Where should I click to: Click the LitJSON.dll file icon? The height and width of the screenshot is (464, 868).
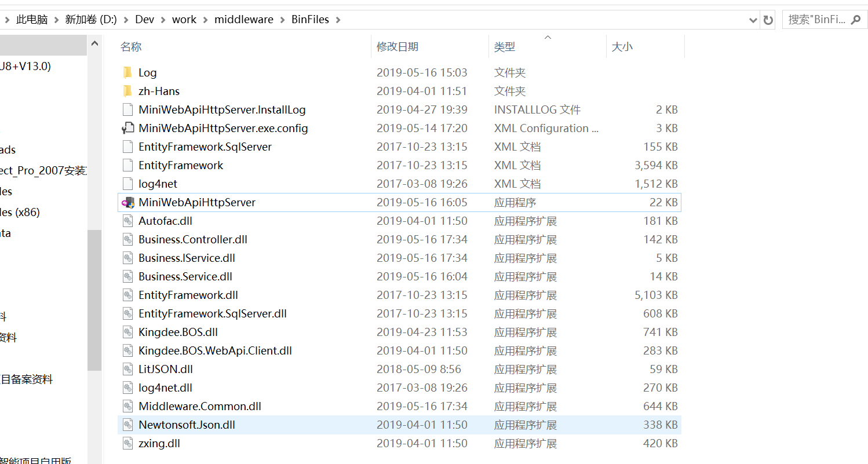128,369
